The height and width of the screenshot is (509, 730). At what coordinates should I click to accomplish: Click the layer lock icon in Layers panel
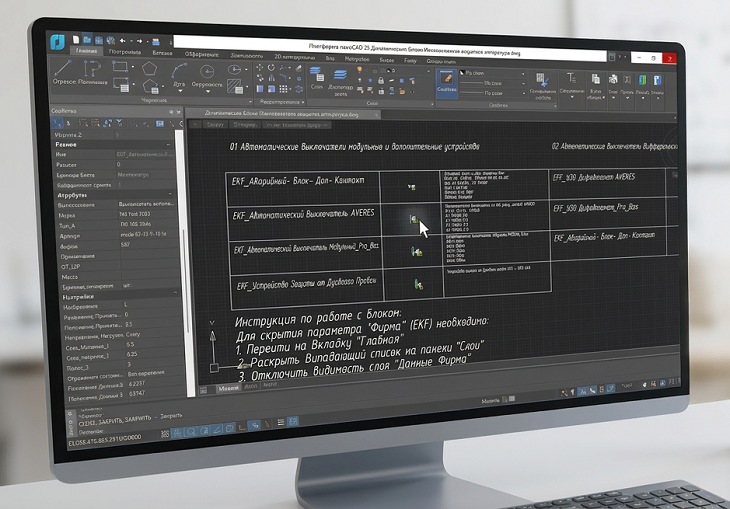click(x=381, y=81)
